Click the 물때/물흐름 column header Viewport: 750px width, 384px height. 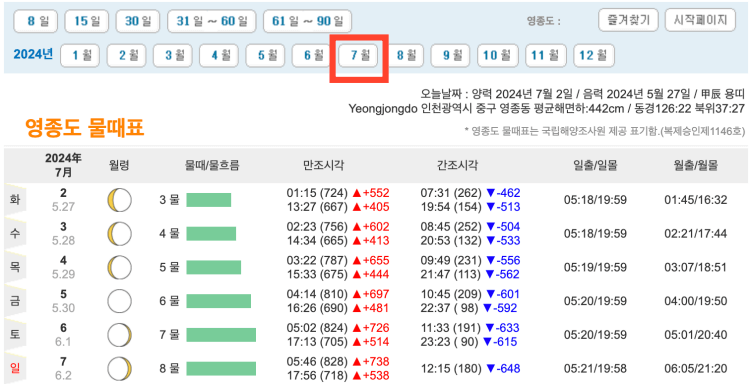212,165
